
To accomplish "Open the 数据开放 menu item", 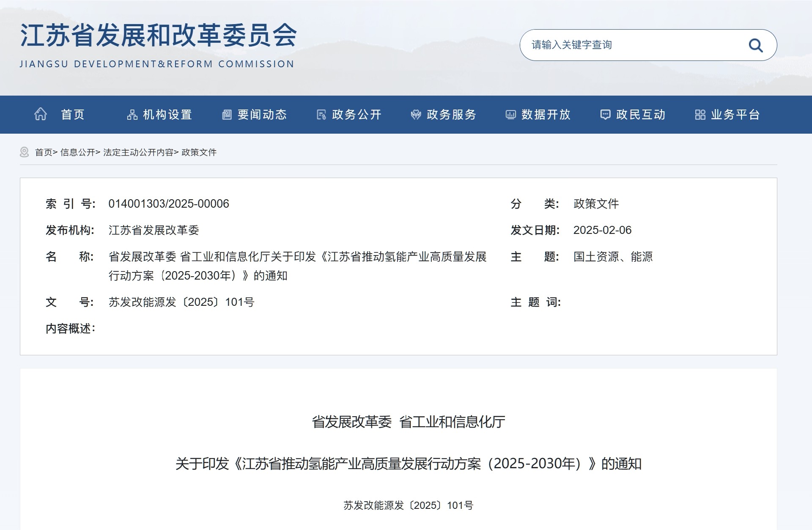I will coord(546,115).
